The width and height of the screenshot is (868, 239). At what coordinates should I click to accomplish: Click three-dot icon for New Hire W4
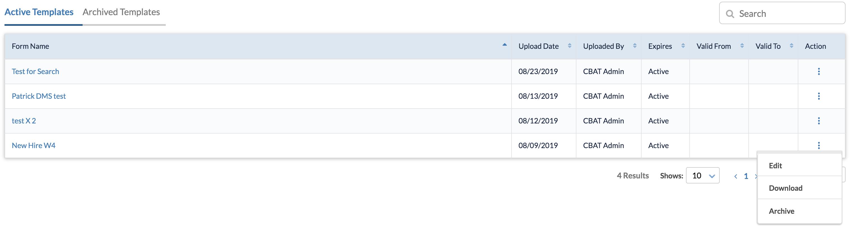point(819,145)
